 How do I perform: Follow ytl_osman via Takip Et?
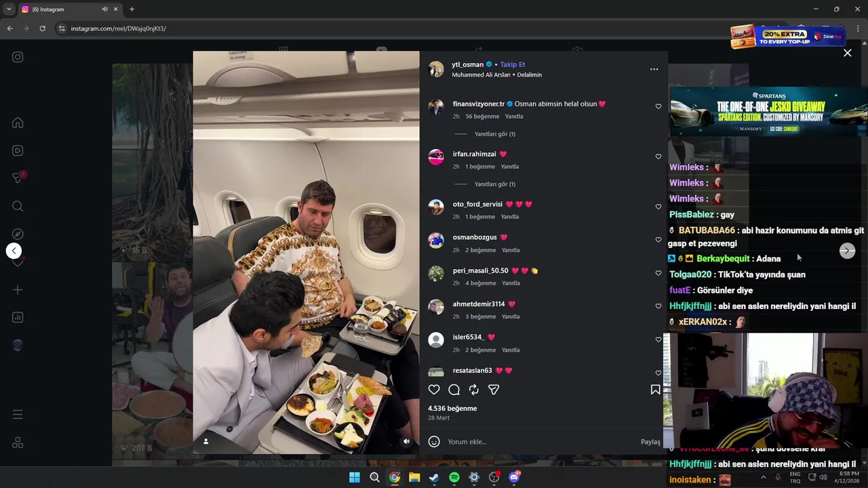(513, 64)
